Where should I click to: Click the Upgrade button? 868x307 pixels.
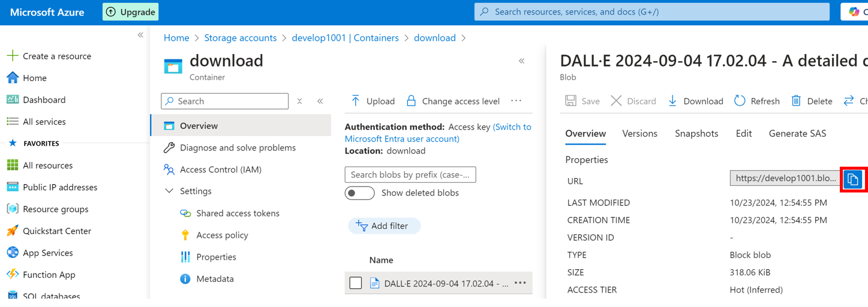[130, 12]
